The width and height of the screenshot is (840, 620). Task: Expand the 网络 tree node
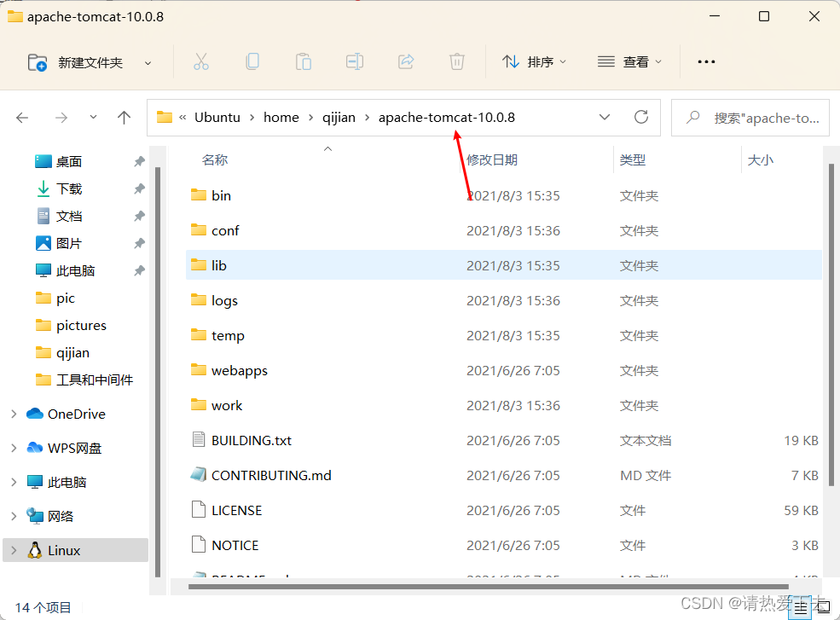coord(14,516)
